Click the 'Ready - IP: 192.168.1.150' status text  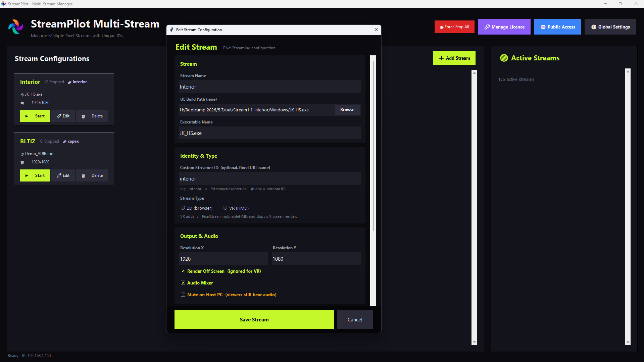pyautogui.click(x=29, y=356)
